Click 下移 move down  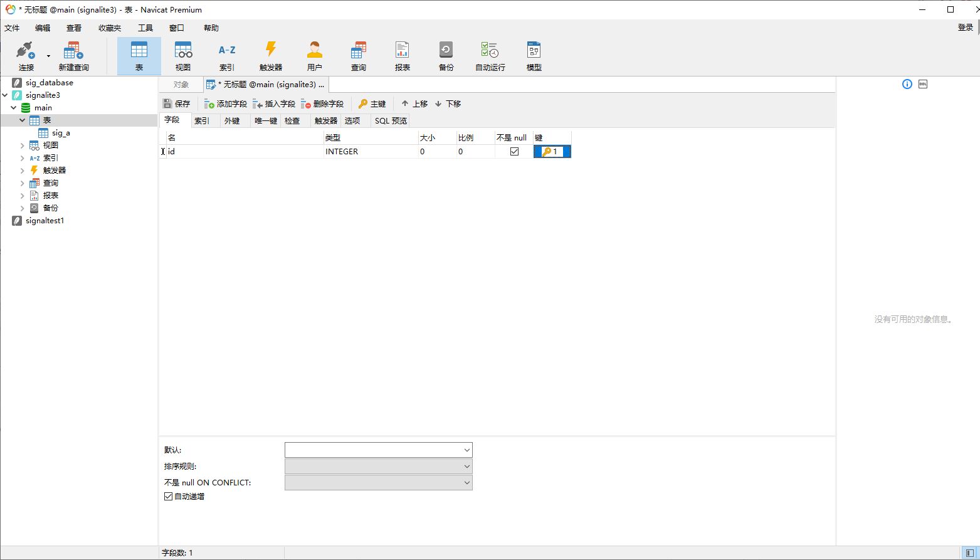(448, 103)
